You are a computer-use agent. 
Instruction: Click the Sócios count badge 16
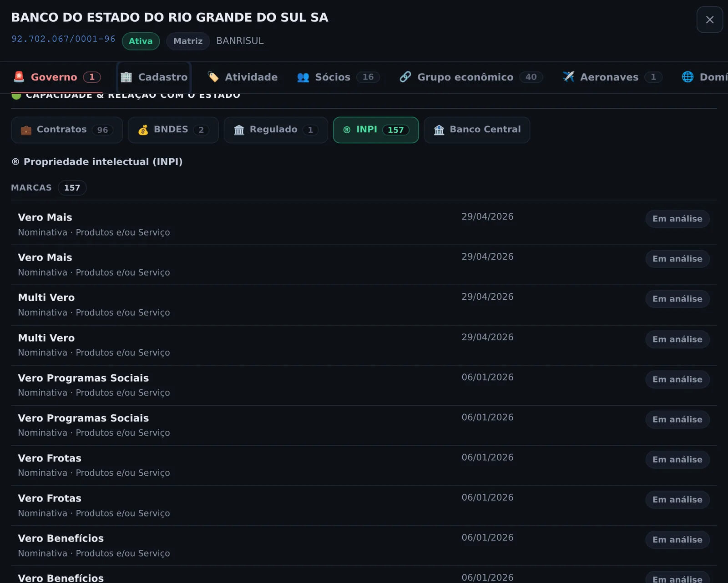pos(368,77)
